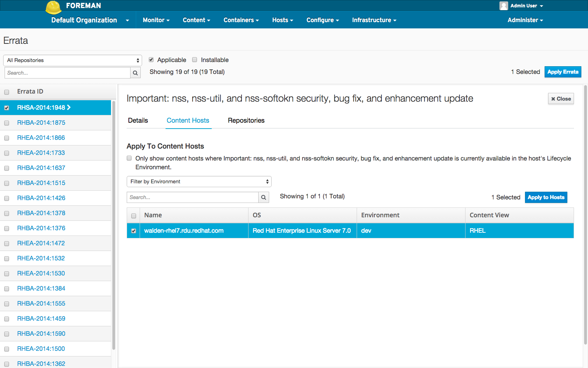Uncheck the RHSA-2014:1948 checkbox
Screen dimensions: 588x368
pos(7,108)
